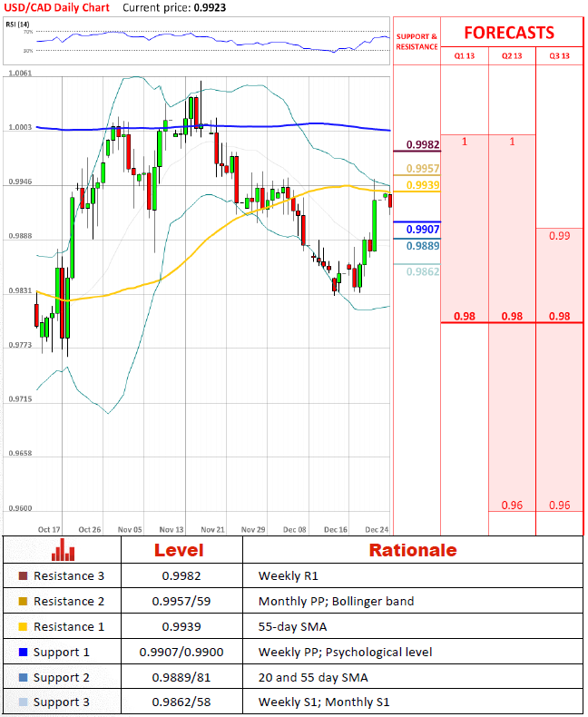Click the 0.9957 resistance level label beside chart
This screenshot has height=717, width=588.
pyautogui.click(x=423, y=168)
